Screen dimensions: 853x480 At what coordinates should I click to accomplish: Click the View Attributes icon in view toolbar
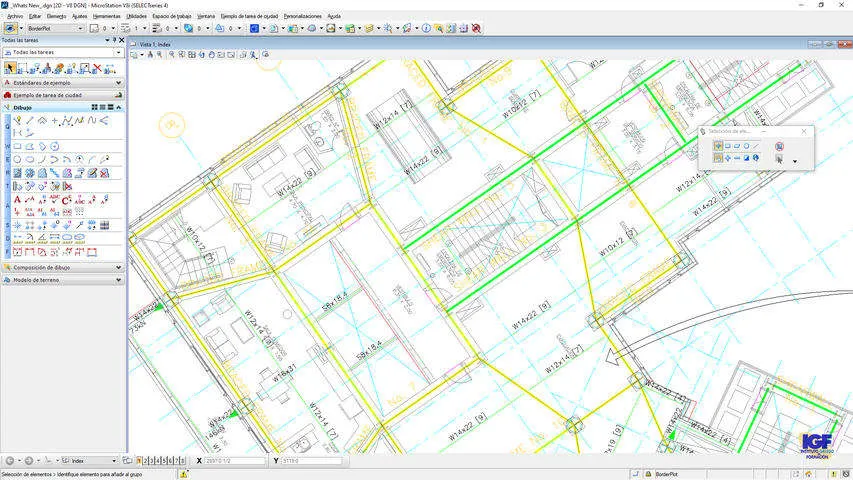click(x=134, y=54)
